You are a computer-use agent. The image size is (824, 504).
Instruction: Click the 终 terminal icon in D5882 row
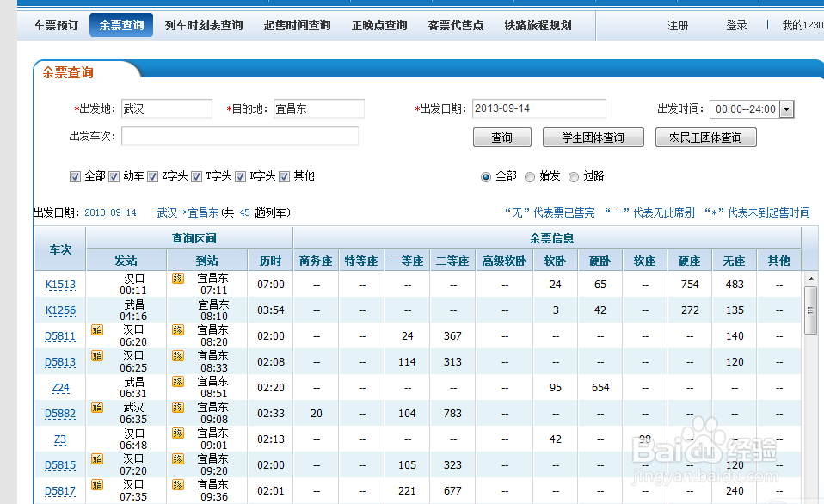[178, 408]
